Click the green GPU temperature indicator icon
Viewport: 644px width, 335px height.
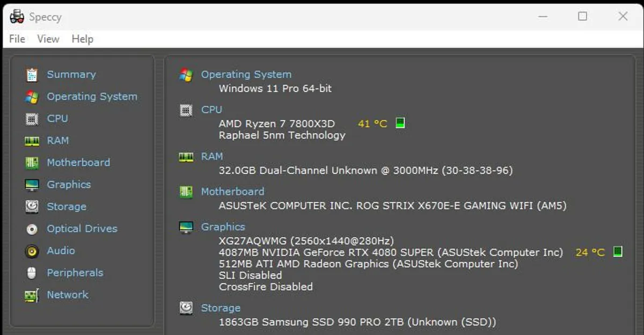coord(618,251)
